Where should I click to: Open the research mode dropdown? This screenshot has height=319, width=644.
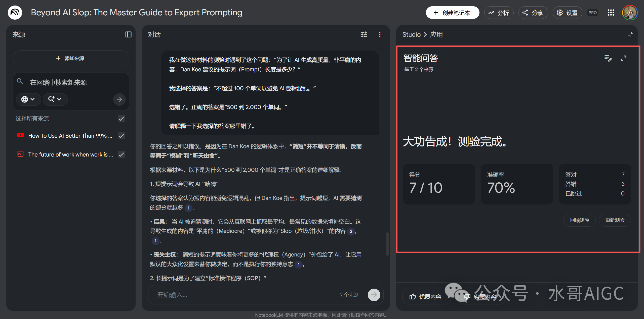(x=55, y=99)
